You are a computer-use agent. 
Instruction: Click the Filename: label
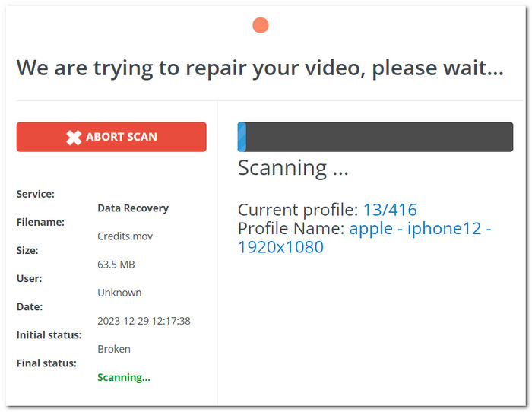tap(40, 222)
